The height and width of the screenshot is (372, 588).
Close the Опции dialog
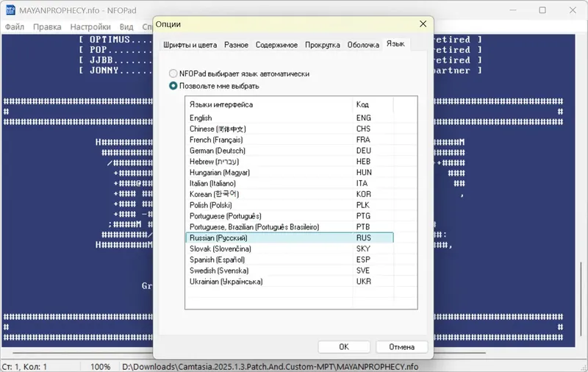(x=423, y=24)
